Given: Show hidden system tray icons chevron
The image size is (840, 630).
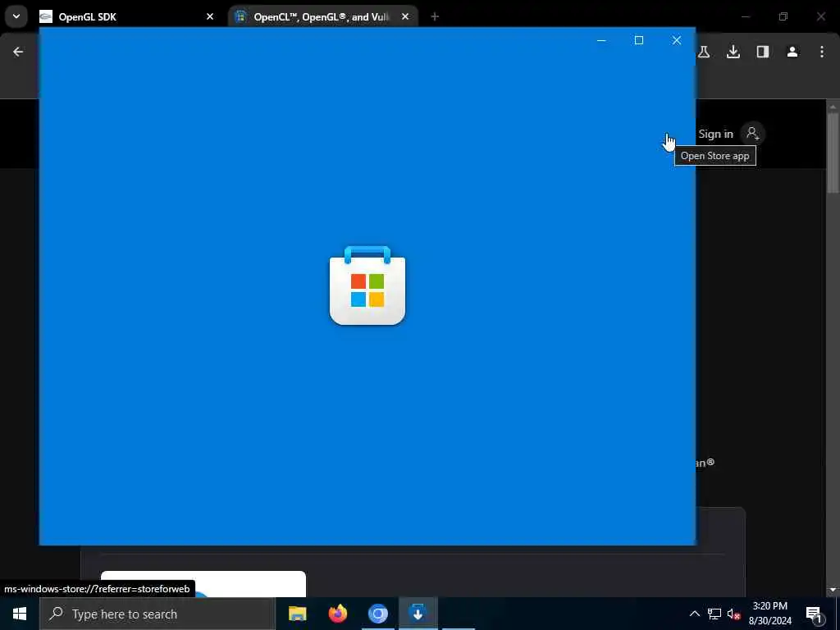Looking at the screenshot, I should coord(694,614).
